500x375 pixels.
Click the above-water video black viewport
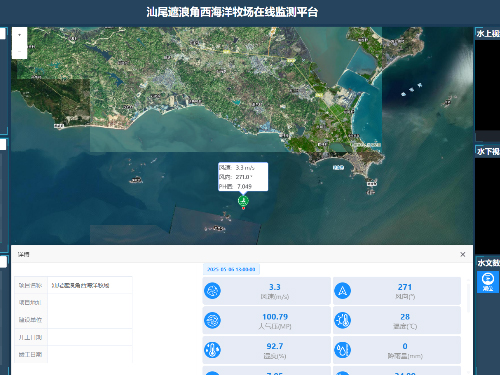pyautogui.click(x=487, y=85)
